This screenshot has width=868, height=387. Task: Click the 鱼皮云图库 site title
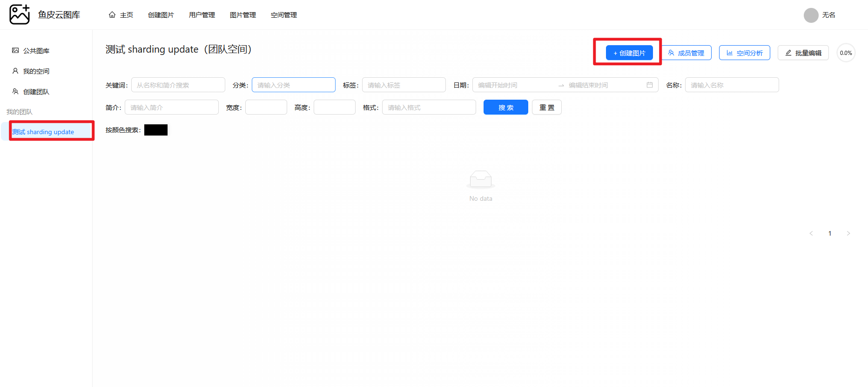tap(59, 15)
